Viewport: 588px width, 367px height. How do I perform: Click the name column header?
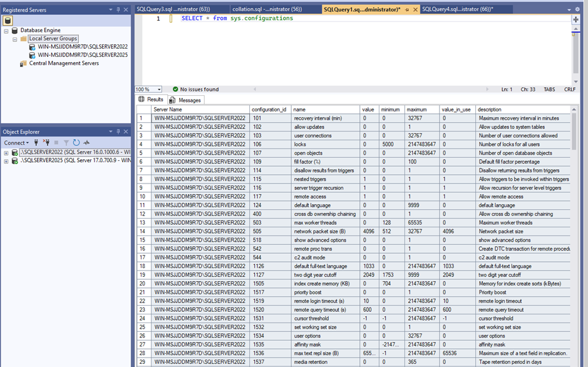coord(326,110)
